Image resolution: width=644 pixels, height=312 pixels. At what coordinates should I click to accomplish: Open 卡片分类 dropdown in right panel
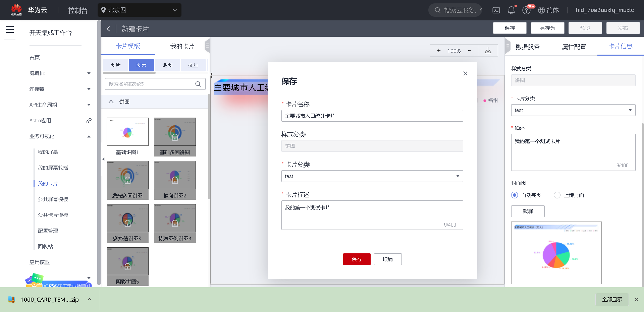click(x=573, y=110)
